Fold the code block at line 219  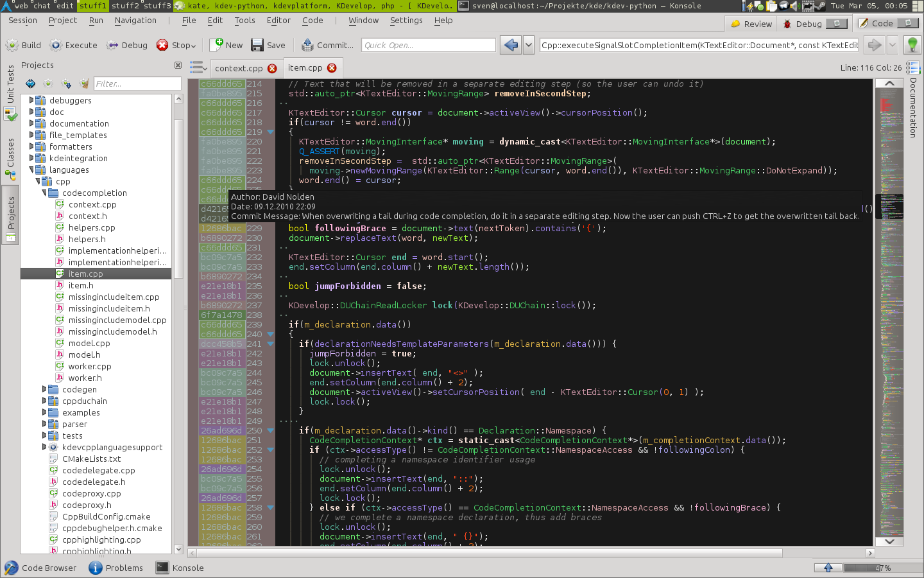click(270, 132)
